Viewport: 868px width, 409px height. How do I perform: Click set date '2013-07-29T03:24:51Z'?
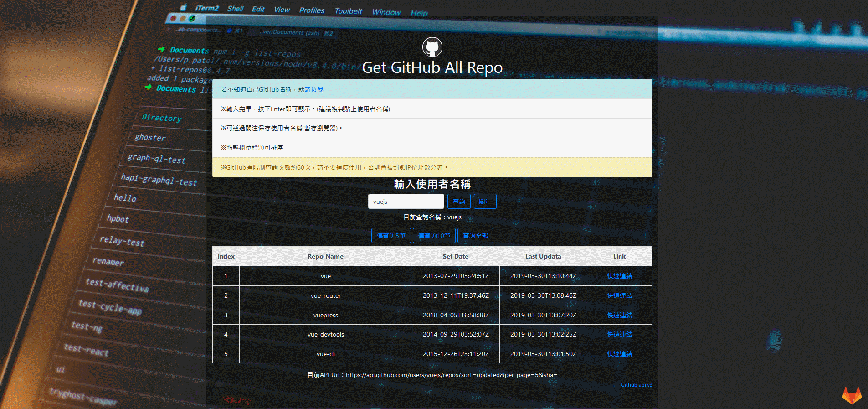click(456, 276)
